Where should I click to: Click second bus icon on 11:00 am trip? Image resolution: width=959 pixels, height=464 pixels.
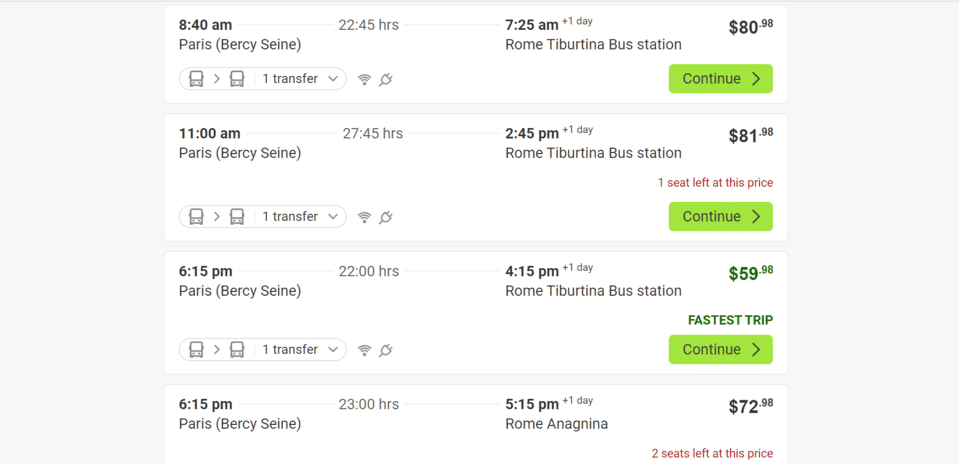(x=237, y=217)
